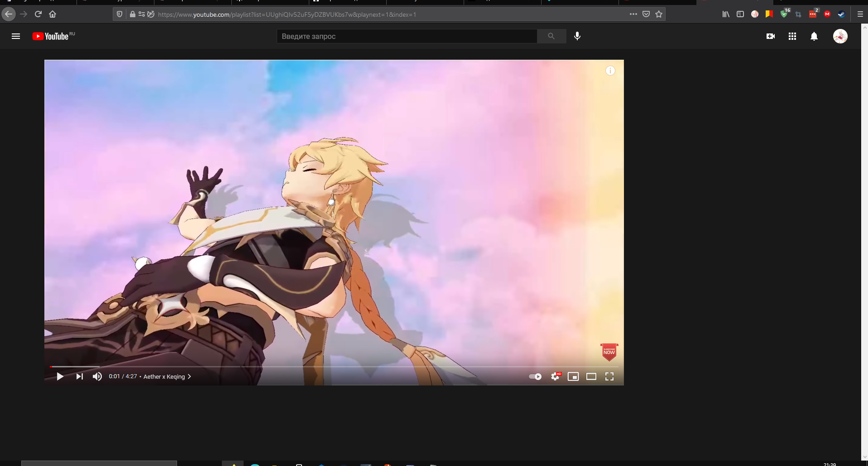
Task: Skip to the next video
Action: point(80,376)
